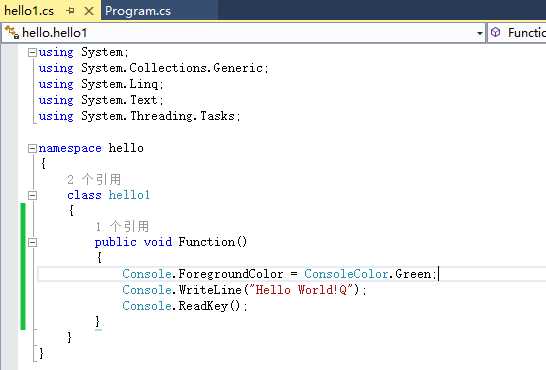The width and height of the screenshot is (546, 370).
Task: Switch to the Program.cs tab
Action: tap(138, 11)
